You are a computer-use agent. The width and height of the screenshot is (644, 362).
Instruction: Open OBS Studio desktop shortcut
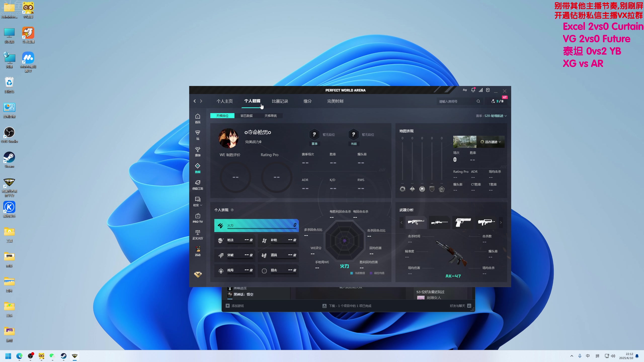[9, 135]
